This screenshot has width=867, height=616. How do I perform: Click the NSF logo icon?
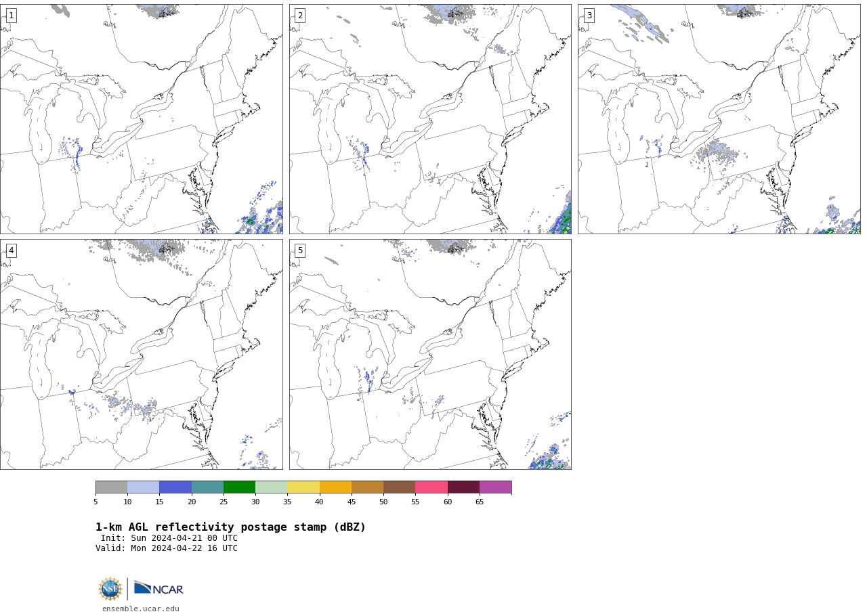[x=110, y=589]
